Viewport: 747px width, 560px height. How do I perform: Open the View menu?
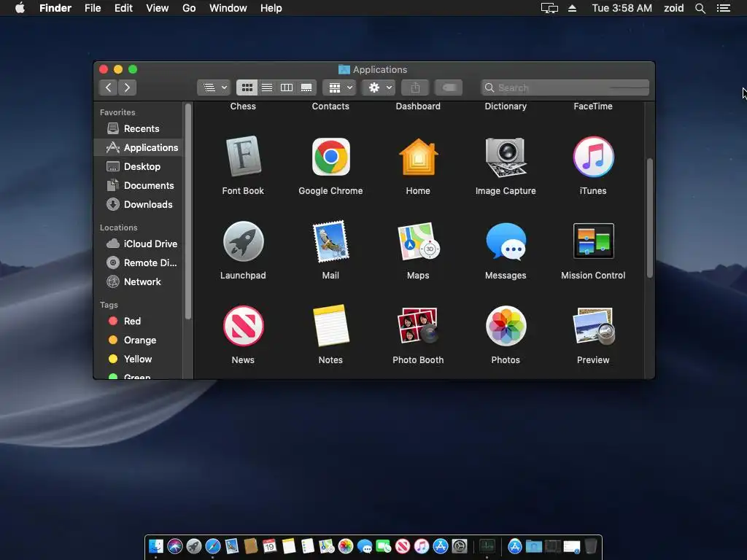[x=158, y=8]
